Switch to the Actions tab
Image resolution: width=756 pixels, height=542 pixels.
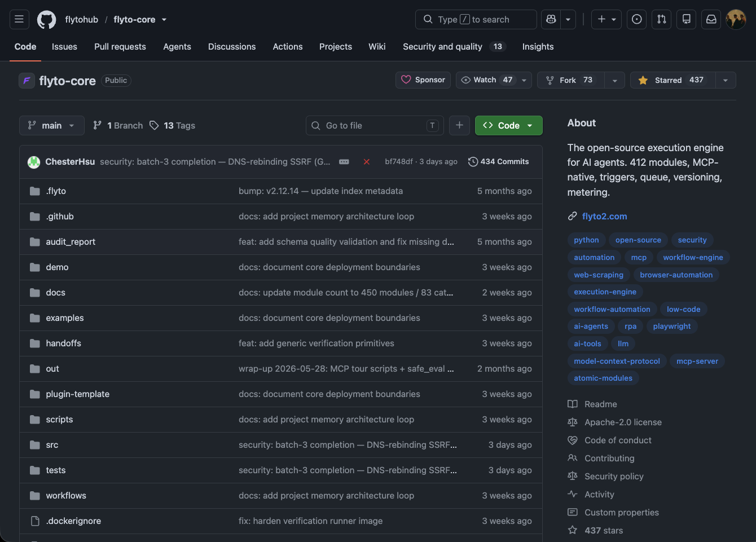tap(288, 47)
